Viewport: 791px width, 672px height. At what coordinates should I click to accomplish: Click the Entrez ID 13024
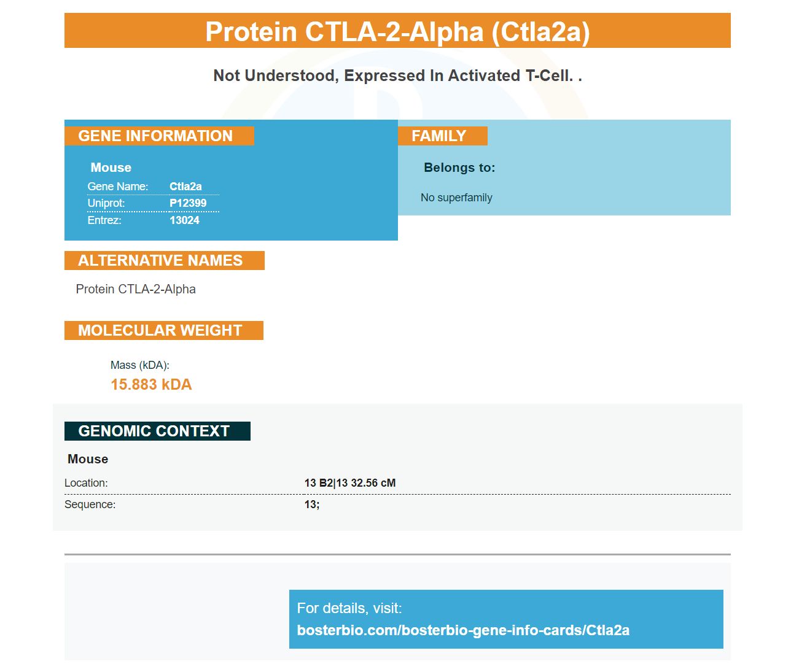pyautogui.click(x=184, y=220)
